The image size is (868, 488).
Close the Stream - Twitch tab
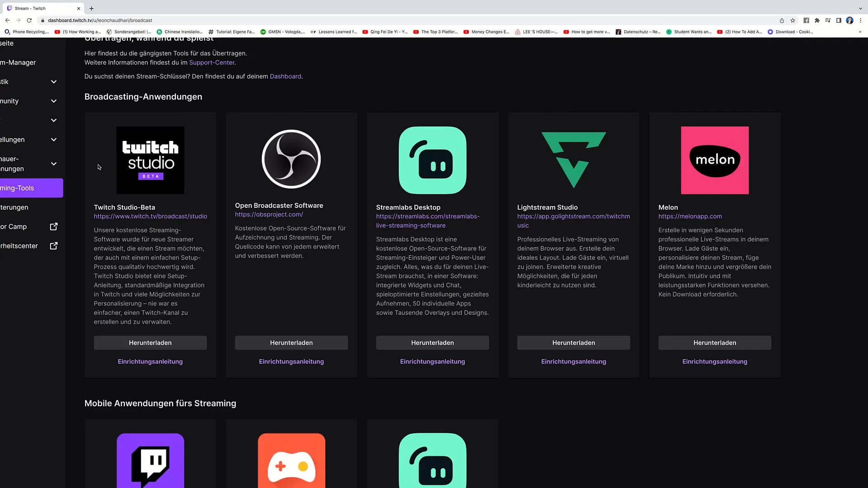(79, 8)
